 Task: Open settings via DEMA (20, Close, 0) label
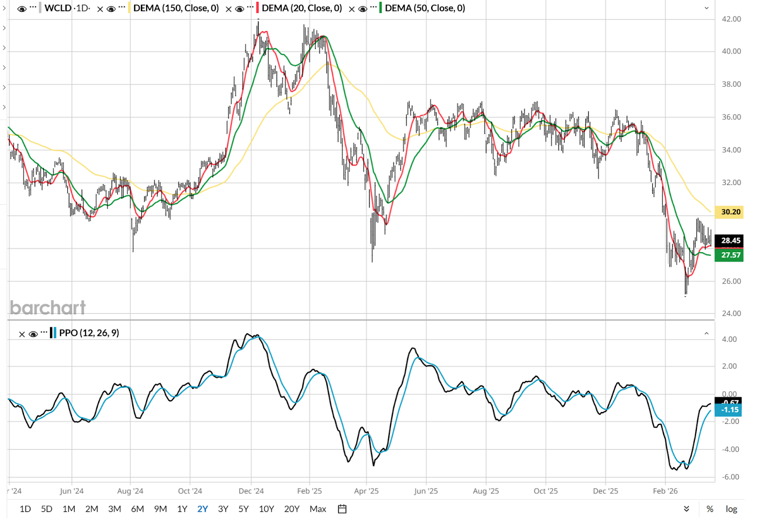tap(302, 8)
